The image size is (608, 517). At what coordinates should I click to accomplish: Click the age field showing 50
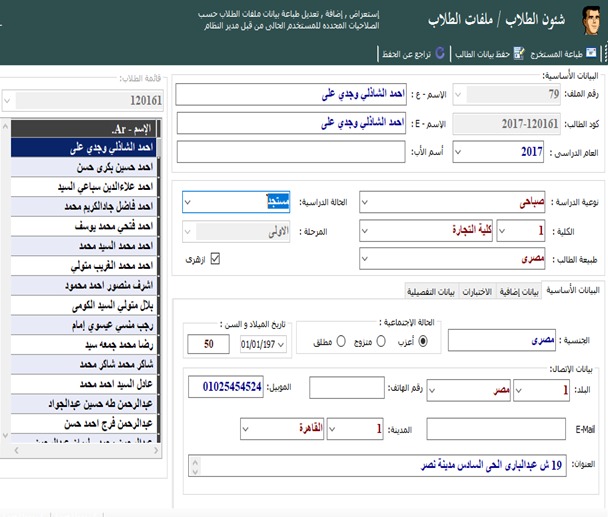pos(208,344)
